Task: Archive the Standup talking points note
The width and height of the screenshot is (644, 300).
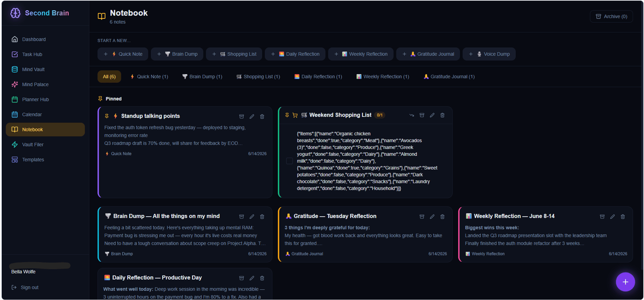Action: (242, 116)
